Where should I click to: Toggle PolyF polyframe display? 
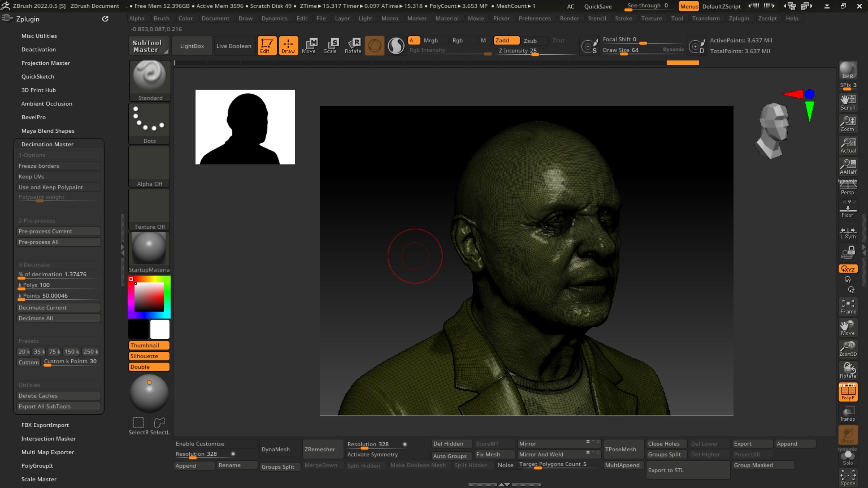[x=848, y=392]
